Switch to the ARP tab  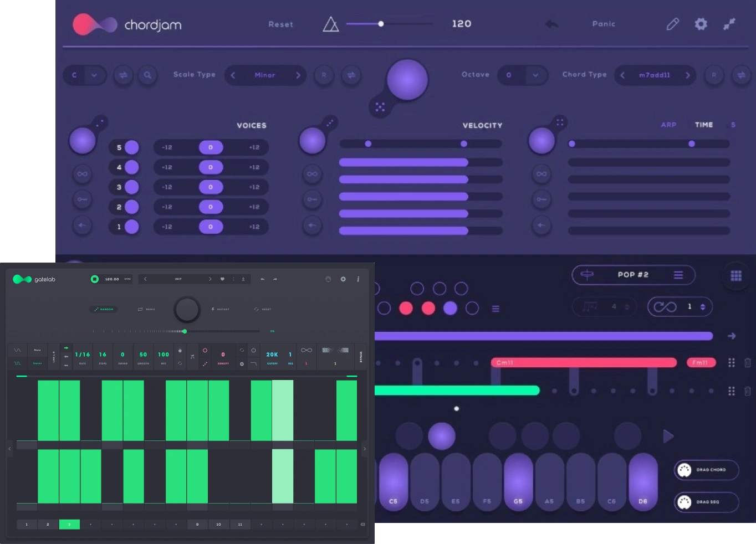pos(668,125)
